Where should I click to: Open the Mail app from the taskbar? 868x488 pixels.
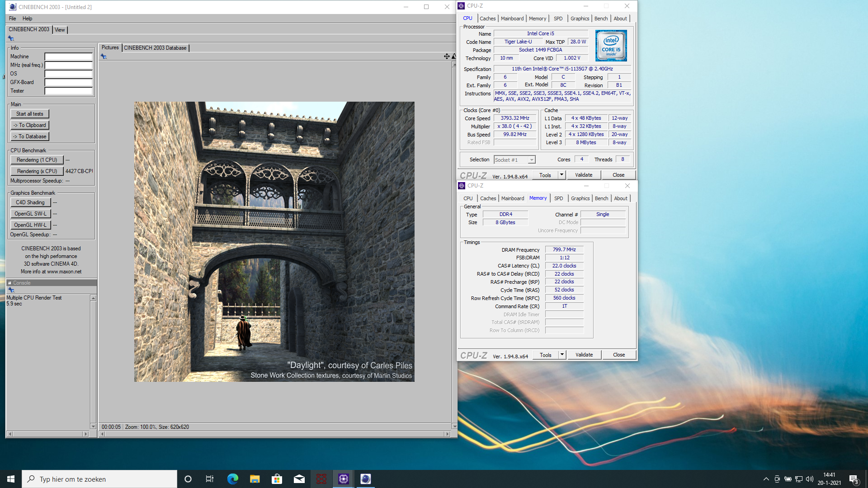point(299,479)
